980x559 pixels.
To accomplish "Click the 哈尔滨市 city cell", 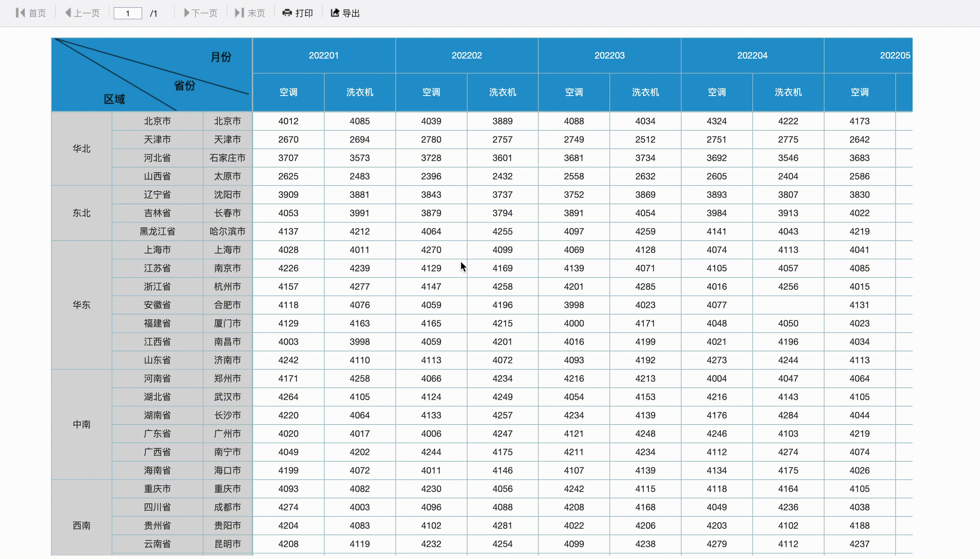I will (227, 231).
